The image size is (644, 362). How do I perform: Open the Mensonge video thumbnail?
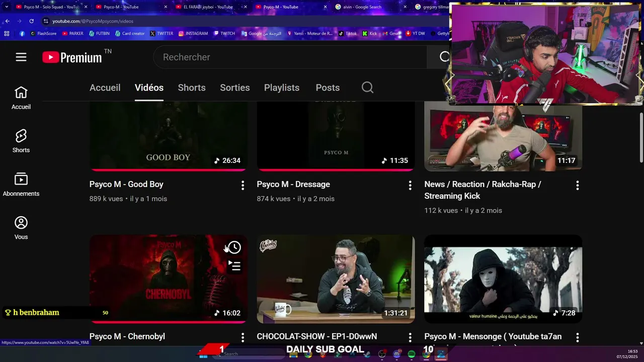click(503, 279)
